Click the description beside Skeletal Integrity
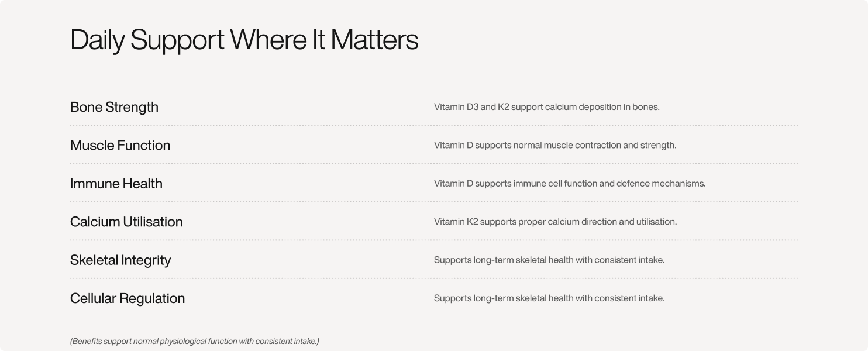868x351 pixels. click(x=549, y=260)
